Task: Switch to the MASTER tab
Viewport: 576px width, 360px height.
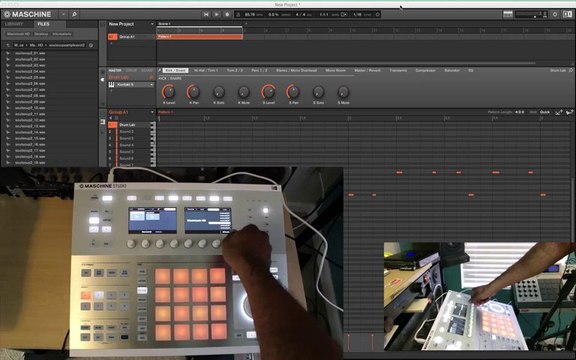Action: 115,71
